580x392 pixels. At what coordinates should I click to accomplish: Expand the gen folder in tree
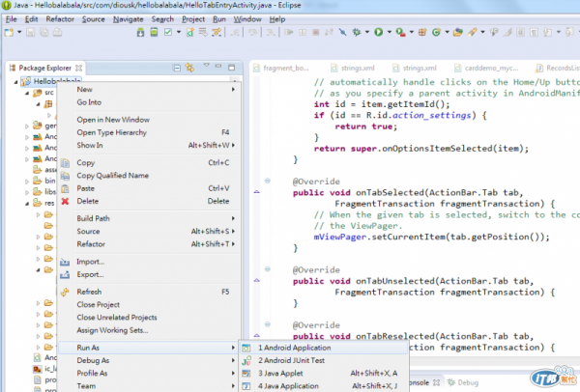pos(27,126)
